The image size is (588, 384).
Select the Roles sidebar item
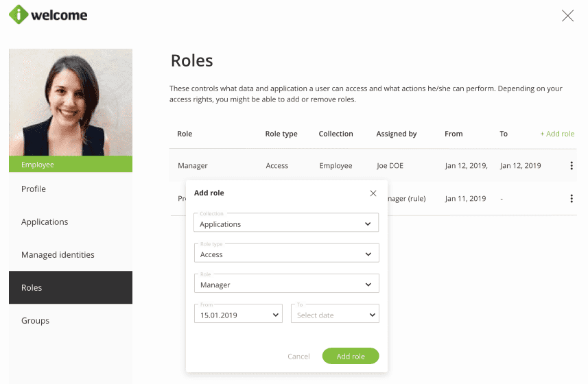[32, 288]
